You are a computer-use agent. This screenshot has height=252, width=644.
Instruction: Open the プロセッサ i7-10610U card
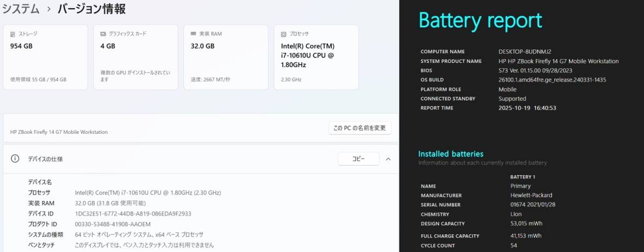(x=316, y=57)
